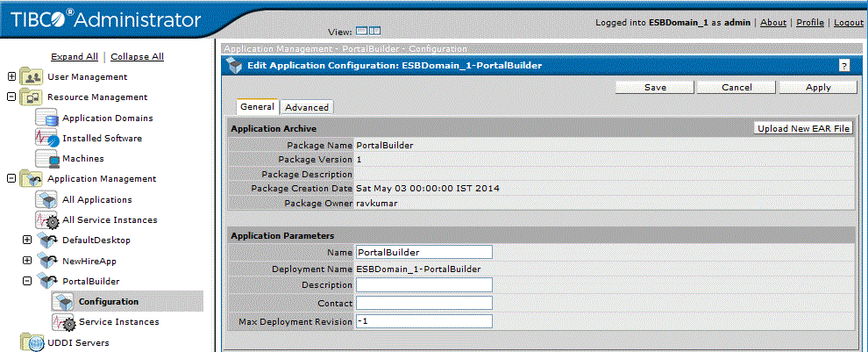The image size is (868, 352).
Task: Click Upload New EAR File button
Action: pyautogui.click(x=804, y=128)
